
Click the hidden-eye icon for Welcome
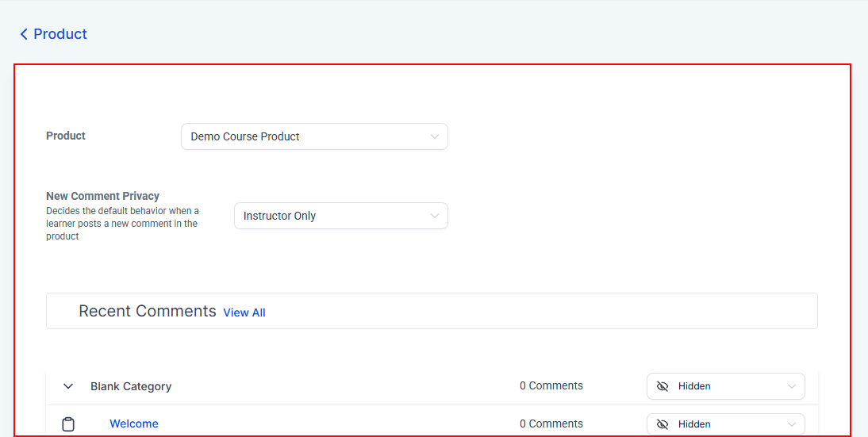(663, 424)
